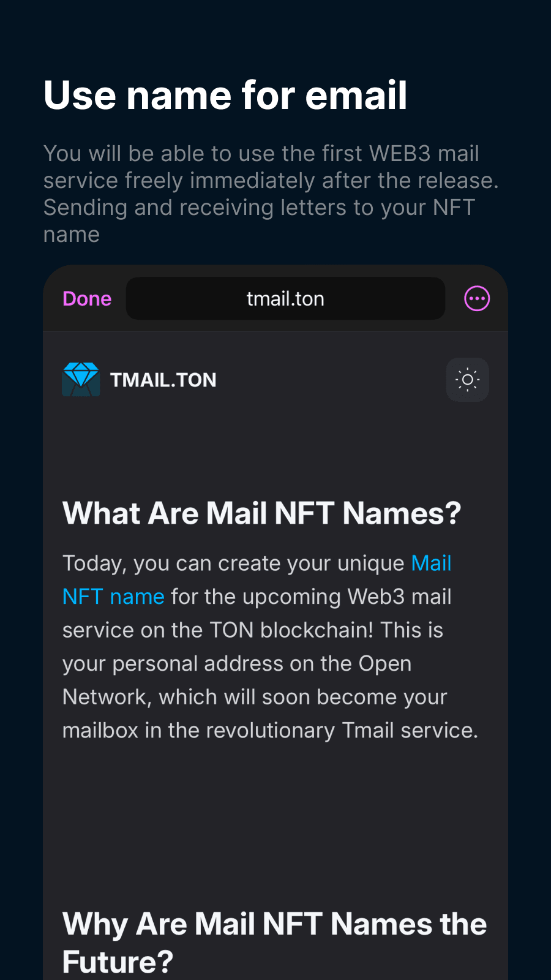Toggle light theme with sun icon
The height and width of the screenshot is (980, 551).
coord(467,380)
